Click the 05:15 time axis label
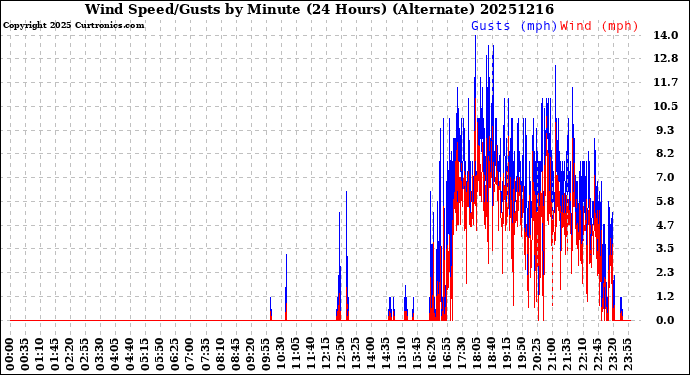This screenshot has height=375, width=690. (145, 355)
